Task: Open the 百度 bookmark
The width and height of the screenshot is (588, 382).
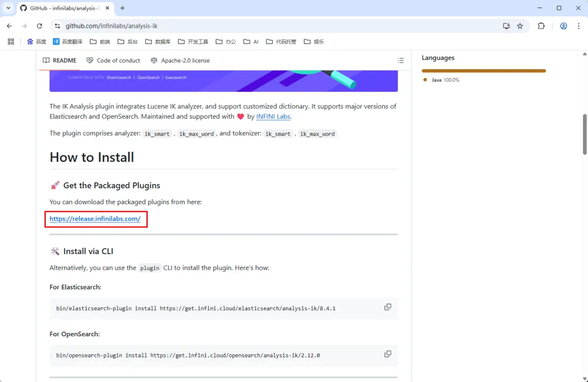Action: pyautogui.click(x=36, y=41)
